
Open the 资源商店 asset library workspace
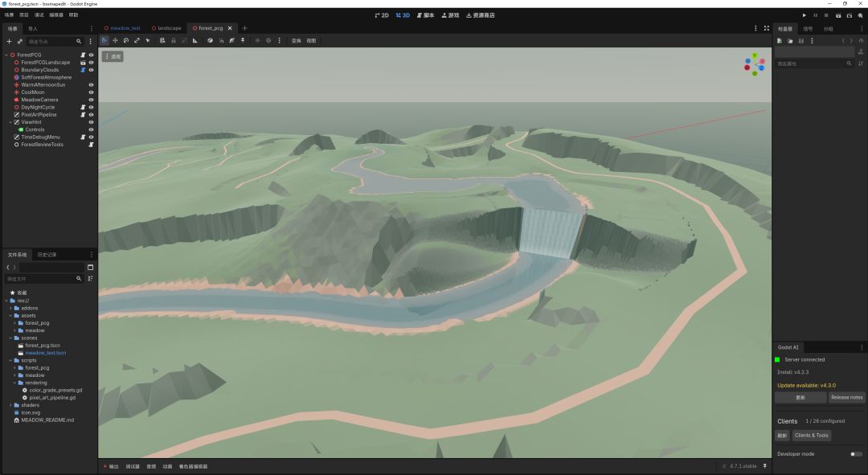point(481,15)
